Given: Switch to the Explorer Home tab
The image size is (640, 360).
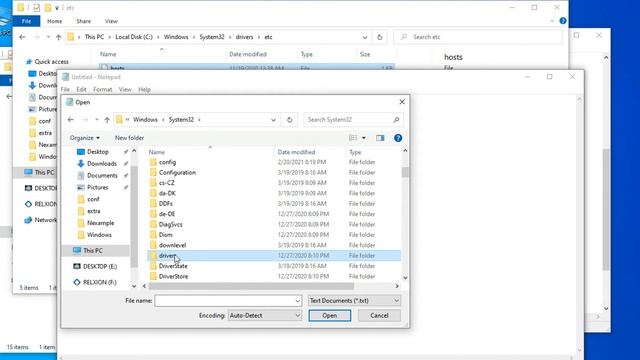Looking at the screenshot, I should (55, 21).
